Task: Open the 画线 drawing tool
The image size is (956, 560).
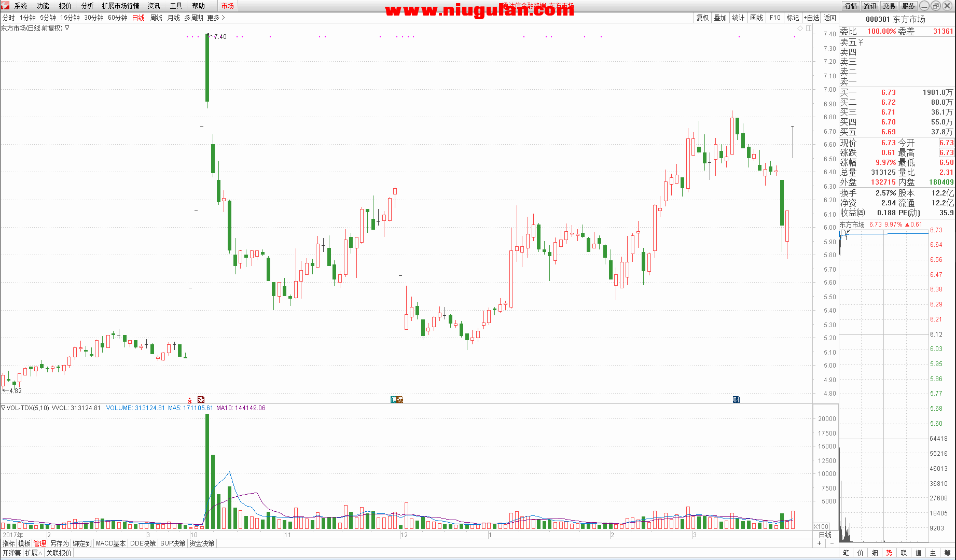Action: coord(757,18)
